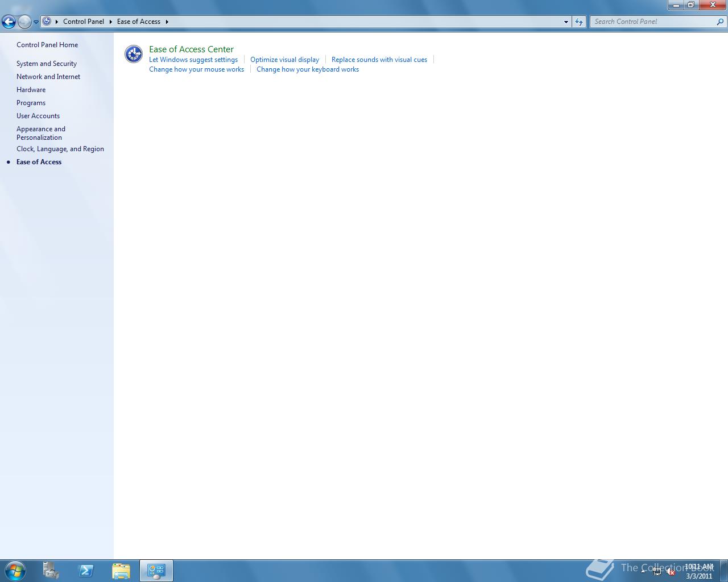The height and width of the screenshot is (582, 728).
Task: Click Let Windows suggest settings
Action: click(x=193, y=60)
